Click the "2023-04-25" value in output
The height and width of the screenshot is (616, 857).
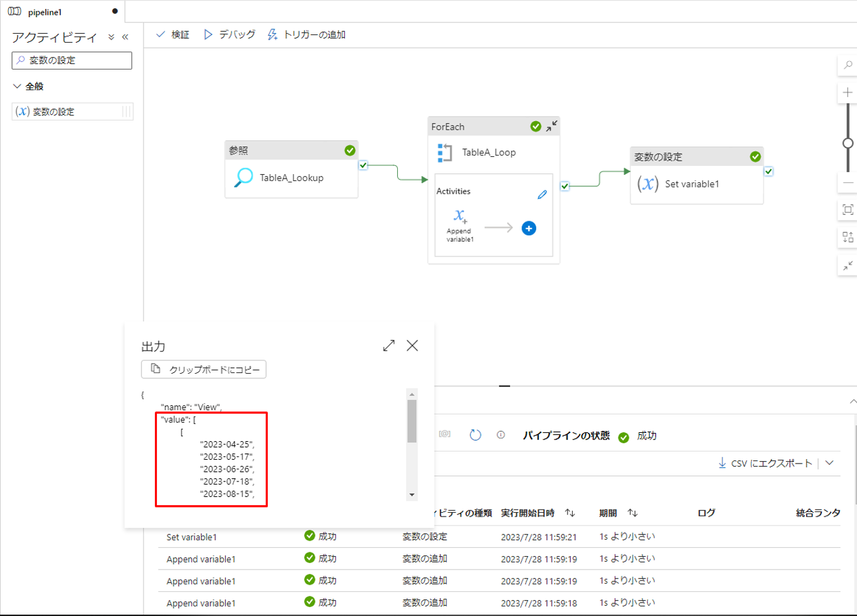[227, 444]
